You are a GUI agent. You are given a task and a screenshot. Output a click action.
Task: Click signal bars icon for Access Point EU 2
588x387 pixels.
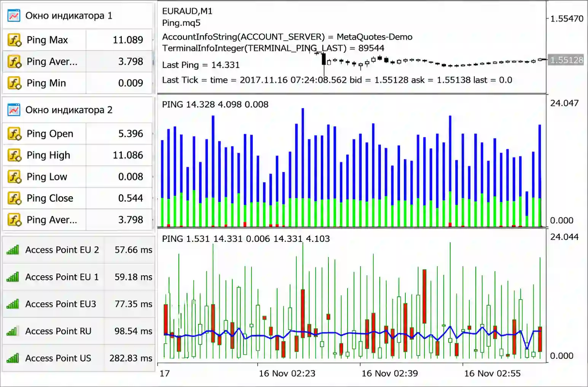click(13, 250)
